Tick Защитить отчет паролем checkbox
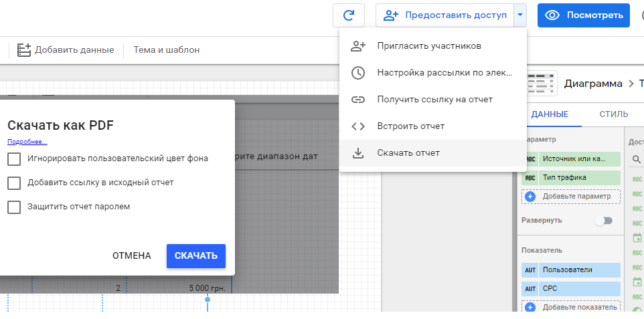This screenshot has width=644, height=319. pos(14,207)
